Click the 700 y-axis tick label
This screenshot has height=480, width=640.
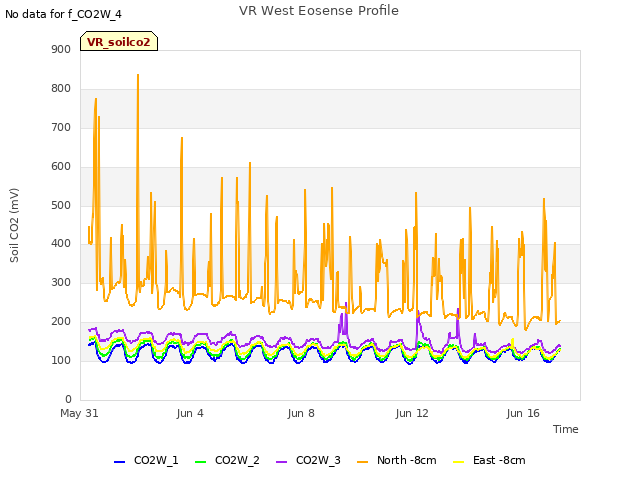tap(61, 127)
